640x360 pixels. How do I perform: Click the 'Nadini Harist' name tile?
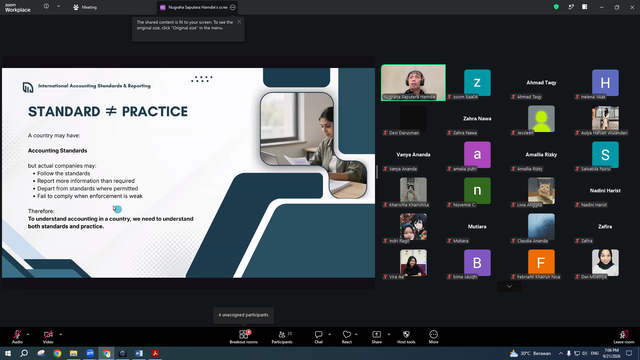coord(605,191)
